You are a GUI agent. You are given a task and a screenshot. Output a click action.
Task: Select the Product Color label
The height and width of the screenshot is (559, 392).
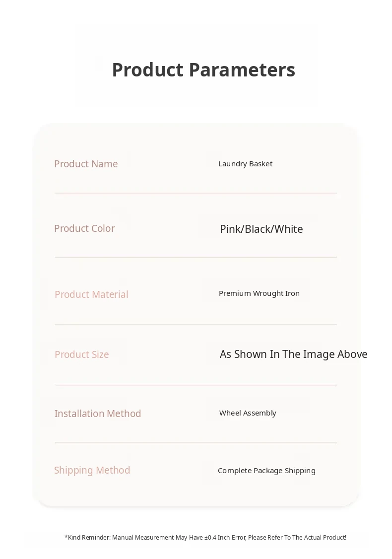(x=84, y=228)
